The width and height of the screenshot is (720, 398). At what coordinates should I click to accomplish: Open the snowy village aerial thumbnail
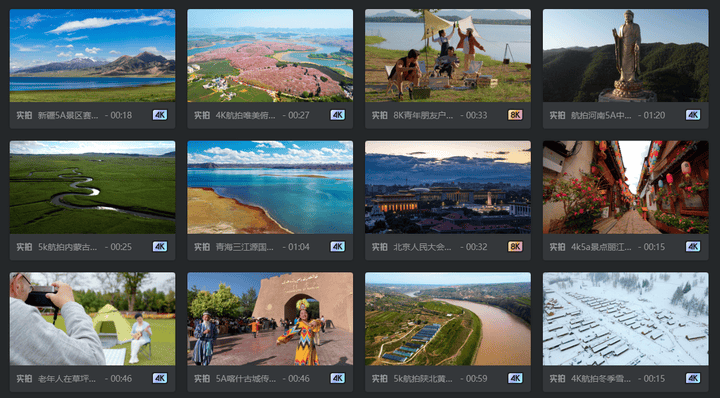pos(625,319)
